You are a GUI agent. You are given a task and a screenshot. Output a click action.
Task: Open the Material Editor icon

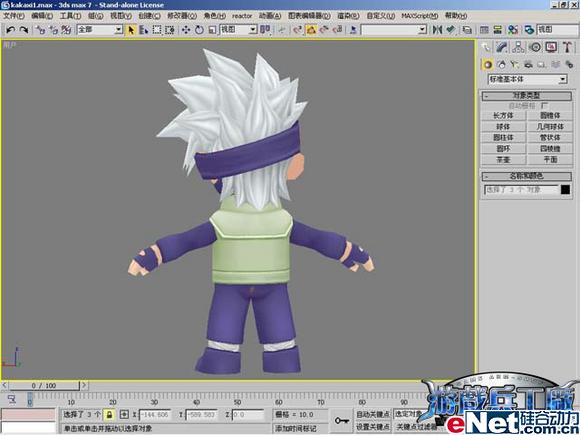coord(513,30)
